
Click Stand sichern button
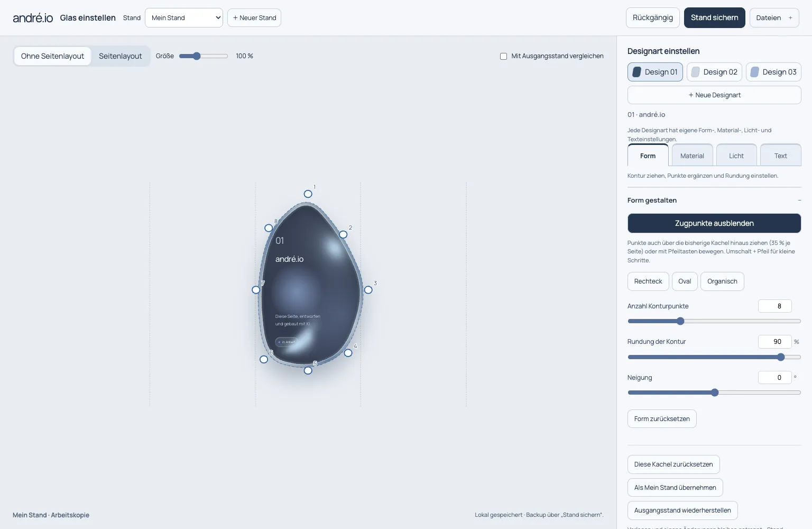pyautogui.click(x=714, y=17)
